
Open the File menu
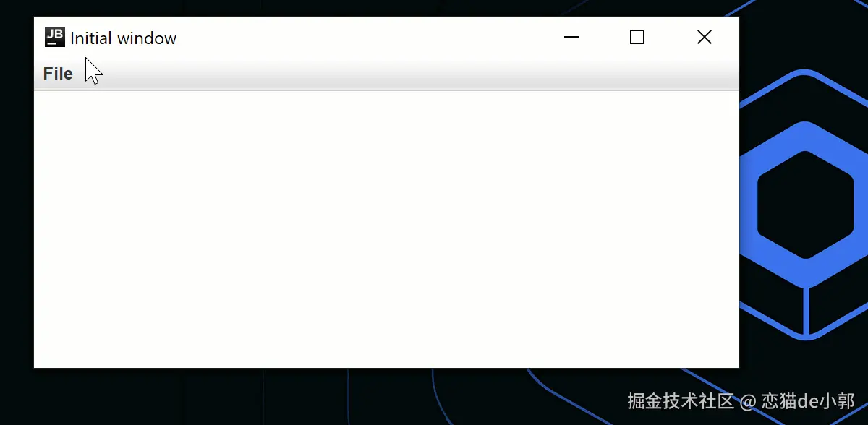pyautogui.click(x=58, y=74)
